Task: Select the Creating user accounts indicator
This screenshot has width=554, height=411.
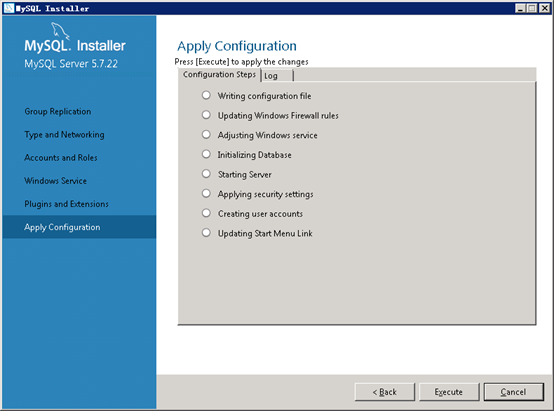Action: pos(206,213)
